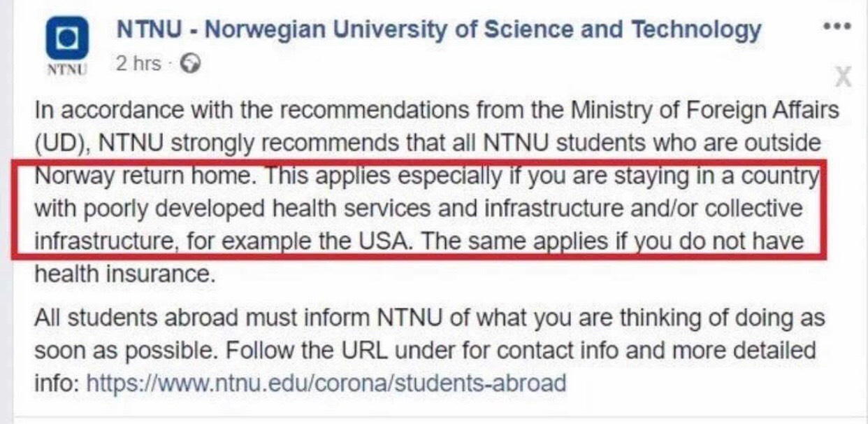868x424 pixels.
Task: Open the NTNU Norwegian University page name
Action: click(439, 29)
